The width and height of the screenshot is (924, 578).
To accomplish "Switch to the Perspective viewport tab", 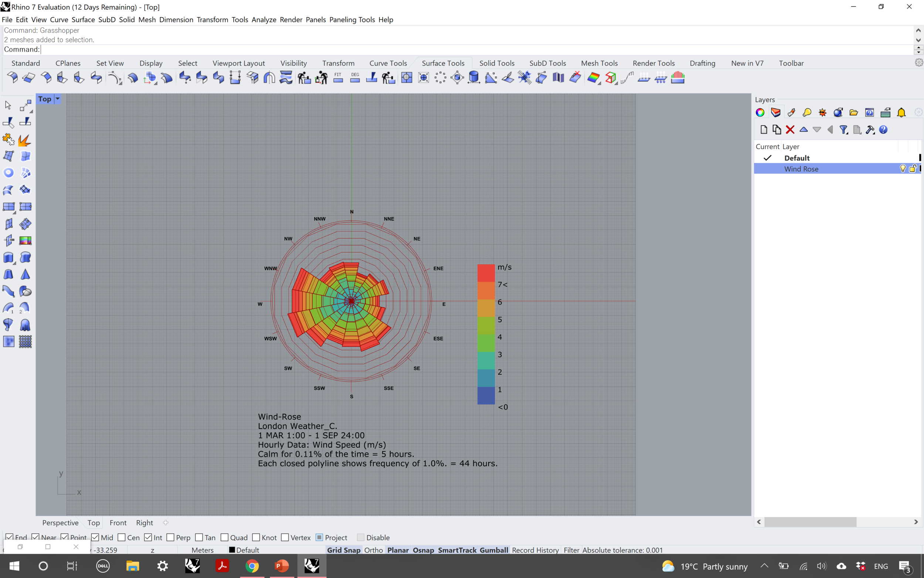I will click(x=60, y=523).
